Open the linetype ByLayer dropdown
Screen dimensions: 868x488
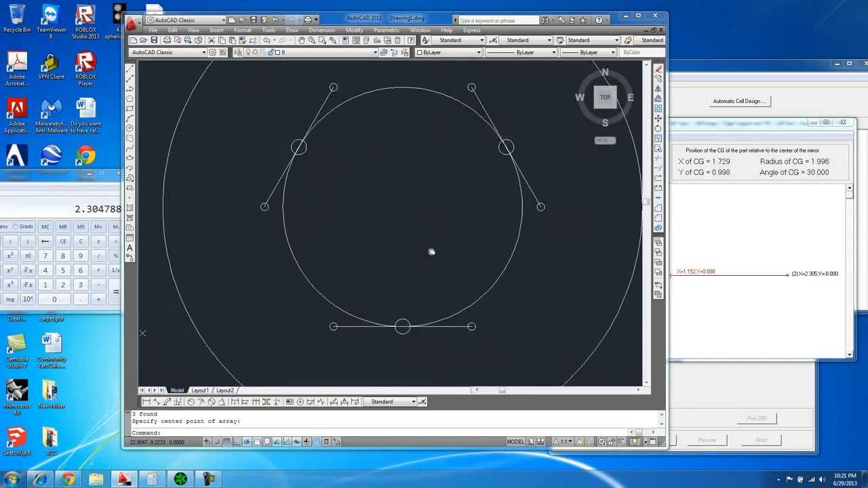[x=521, y=52]
